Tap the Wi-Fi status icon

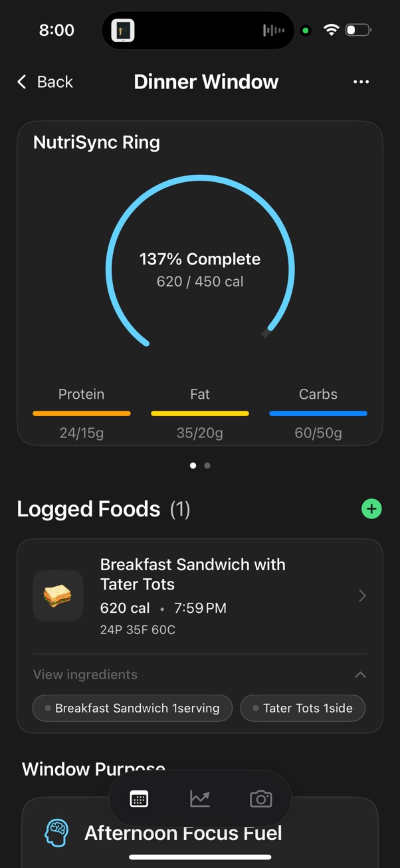pos(331,29)
